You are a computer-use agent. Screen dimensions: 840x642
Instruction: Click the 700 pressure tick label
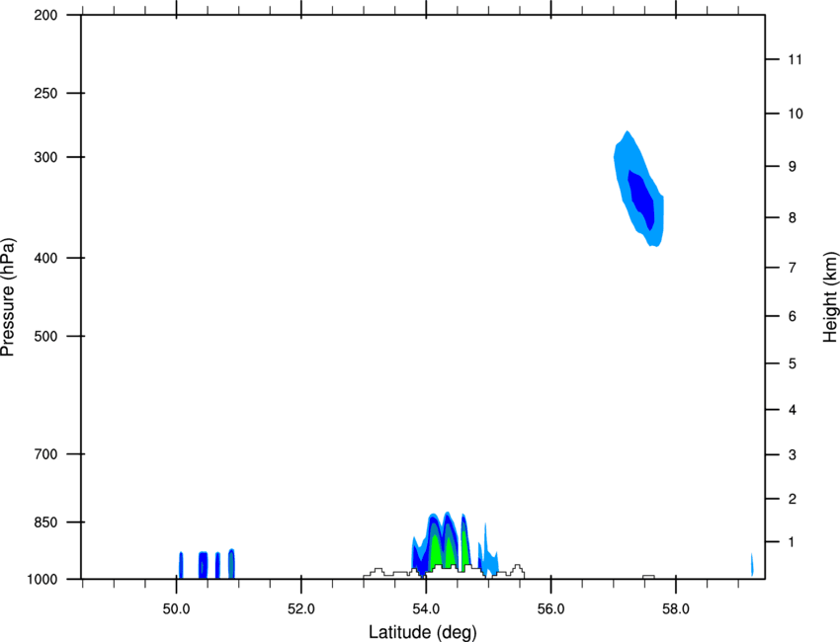tap(46, 454)
